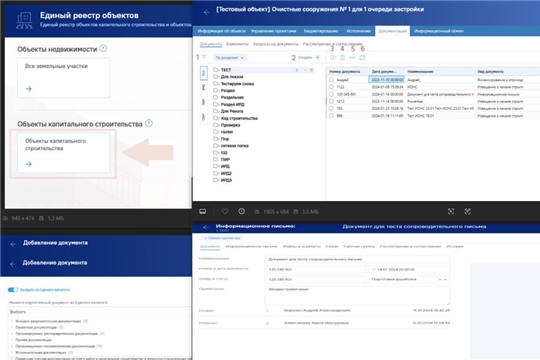Click the Примечание text area
Image resolution: width=540 pixels, height=360 pixels.
(357, 295)
